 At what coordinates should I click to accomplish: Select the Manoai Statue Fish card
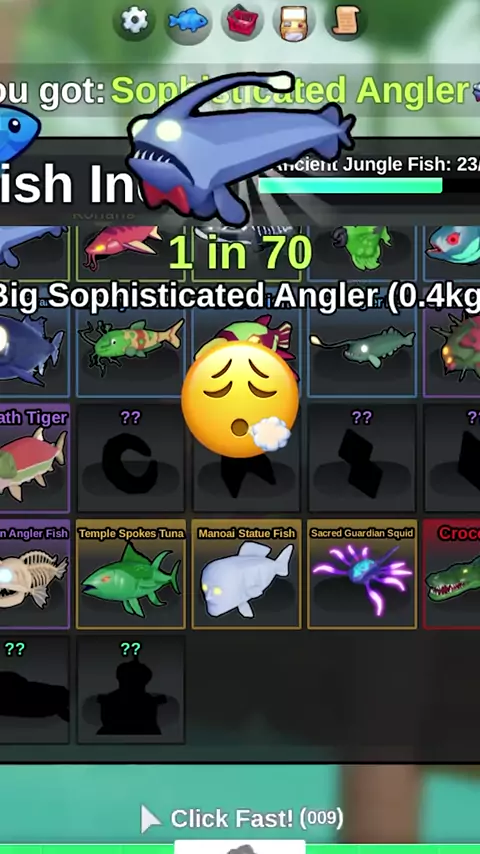point(246,575)
